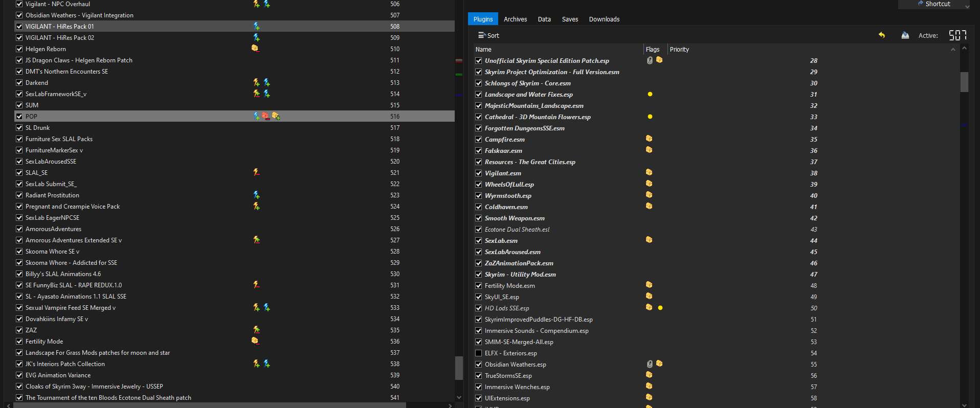Click the plugin list vertical scrollbar thumb

(964, 82)
